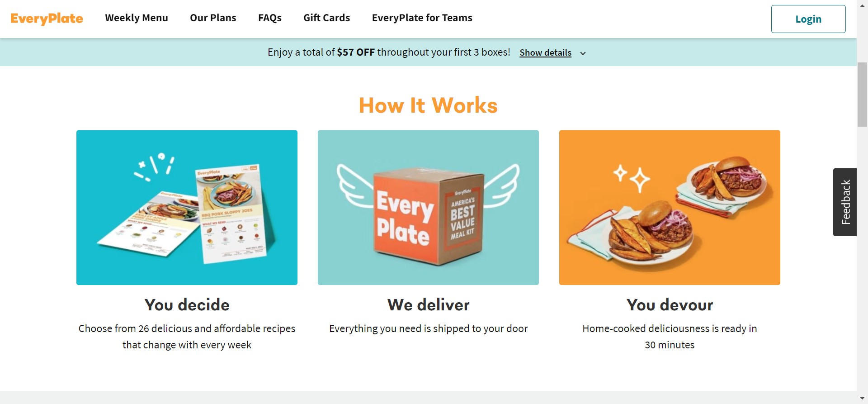868x404 pixels.
Task: Open the FAQs page
Action: point(270,18)
